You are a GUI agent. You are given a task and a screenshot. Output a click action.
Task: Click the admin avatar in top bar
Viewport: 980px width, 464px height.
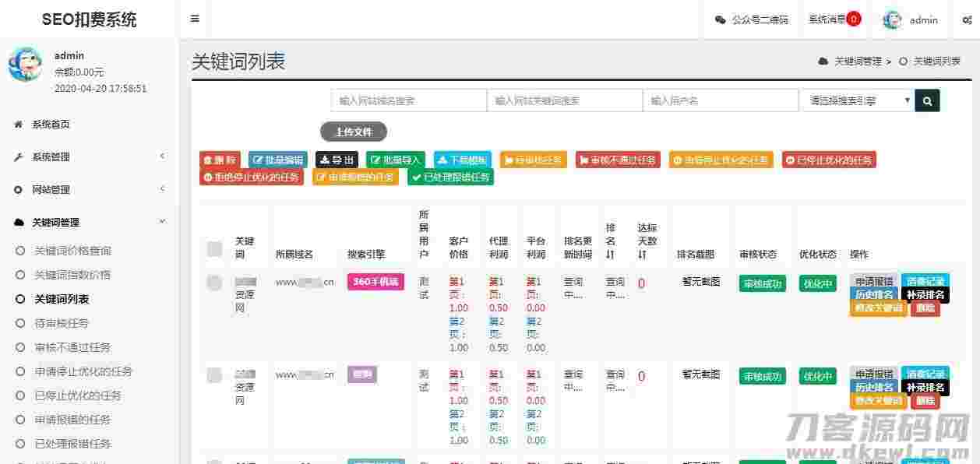click(893, 20)
